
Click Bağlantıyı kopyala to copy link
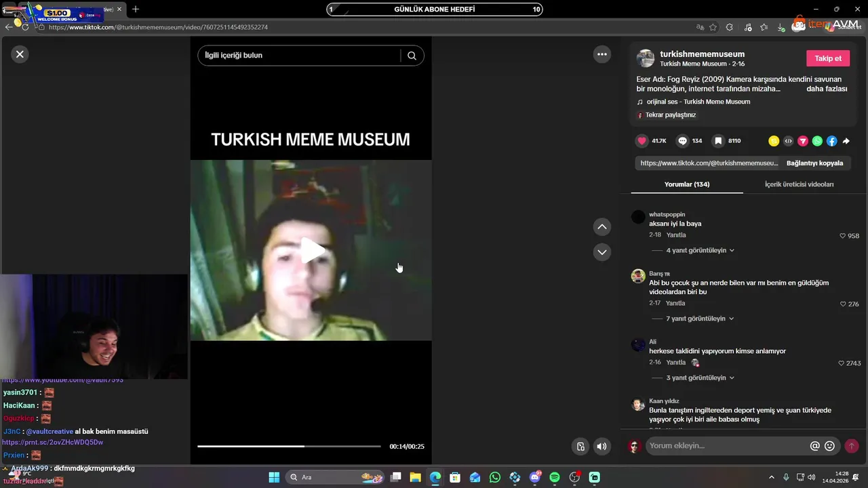(814, 163)
